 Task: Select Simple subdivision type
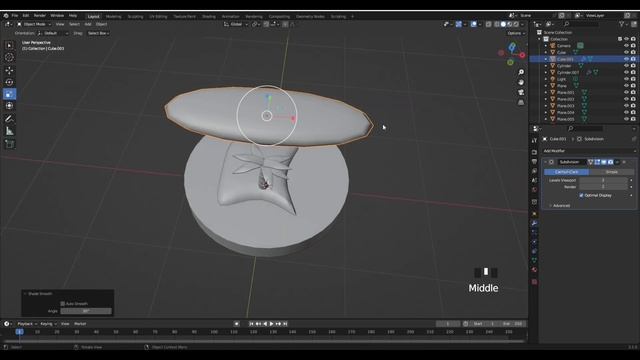pyautogui.click(x=611, y=172)
